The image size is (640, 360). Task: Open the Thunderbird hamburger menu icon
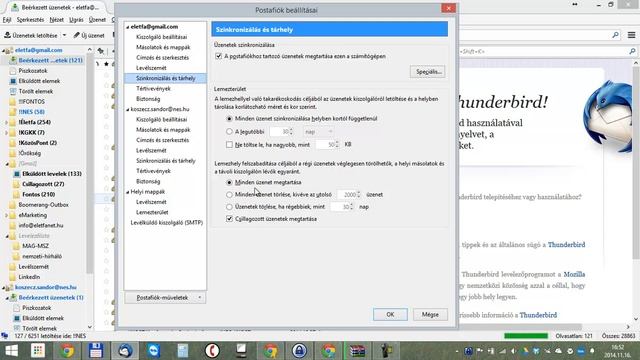[631, 35]
